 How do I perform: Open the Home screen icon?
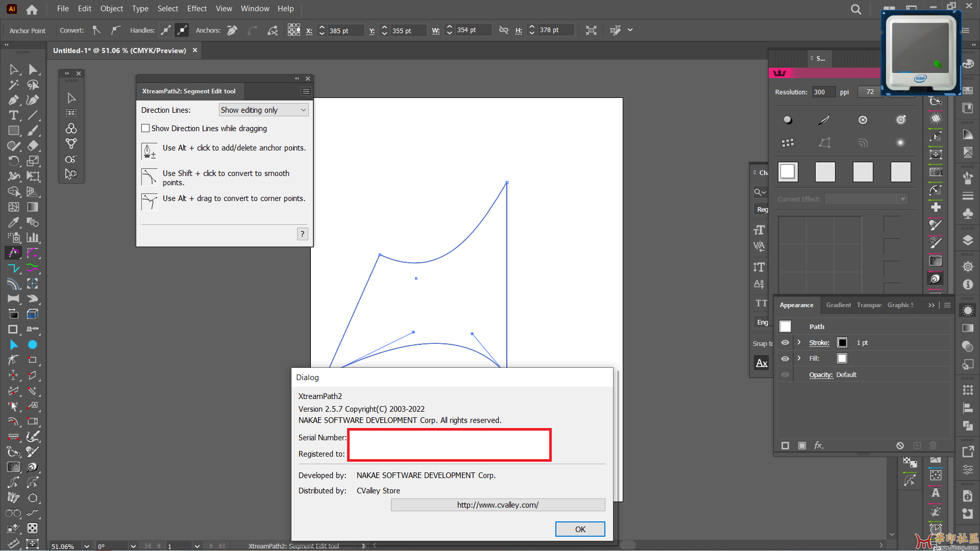point(32,9)
